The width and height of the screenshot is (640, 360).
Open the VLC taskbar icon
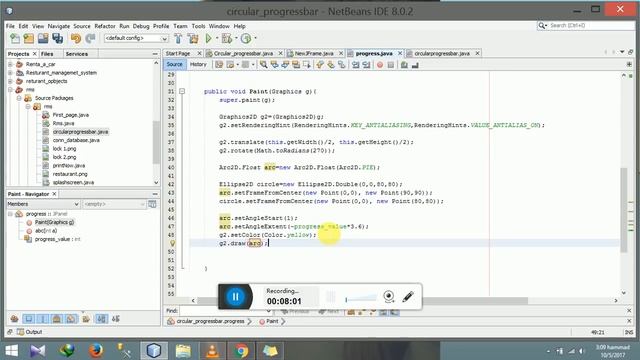[212, 351]
